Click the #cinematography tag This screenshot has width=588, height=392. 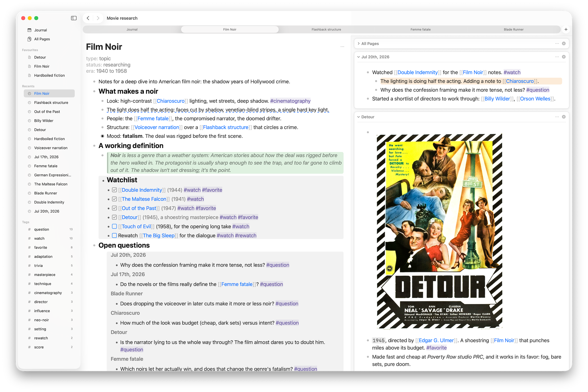[x=290, y=101]
